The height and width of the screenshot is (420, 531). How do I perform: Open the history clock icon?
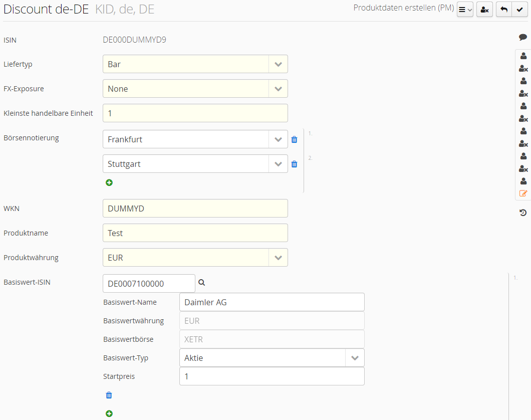pos(523,213)
